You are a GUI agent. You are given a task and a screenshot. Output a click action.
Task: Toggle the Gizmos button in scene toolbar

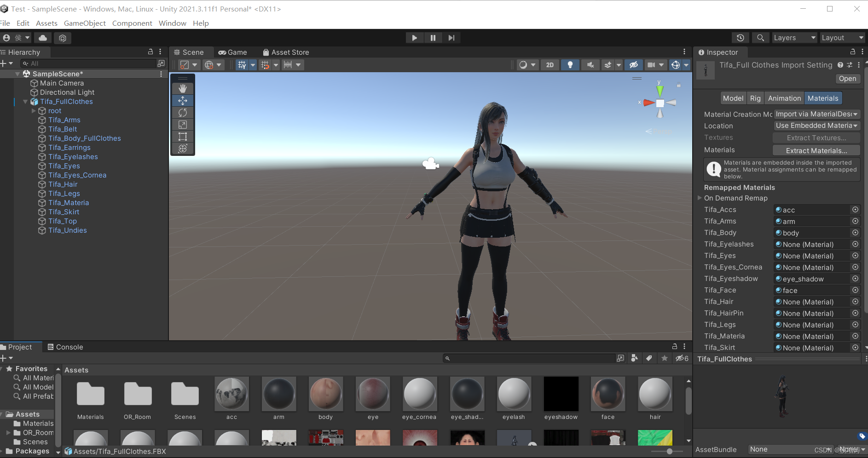[675, 65]
